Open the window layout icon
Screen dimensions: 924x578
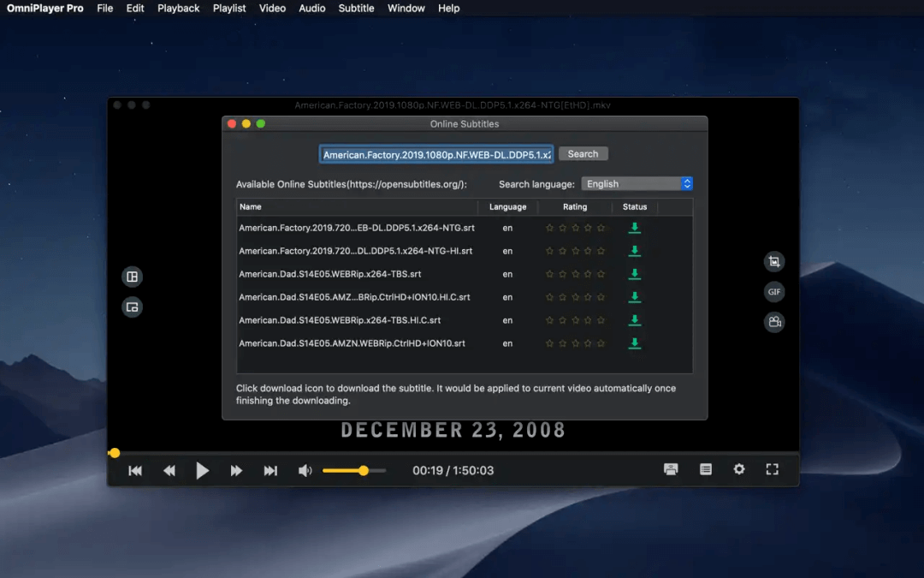[132, 277]
